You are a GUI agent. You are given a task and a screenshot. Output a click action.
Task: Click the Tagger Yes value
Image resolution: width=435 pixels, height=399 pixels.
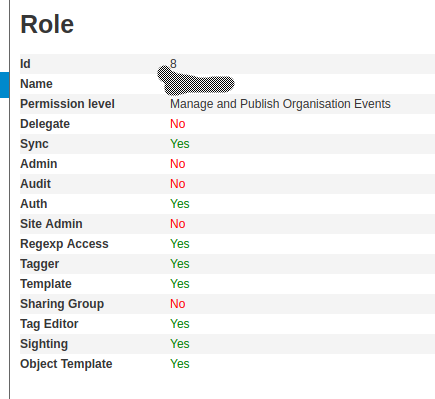click(180, 264)
